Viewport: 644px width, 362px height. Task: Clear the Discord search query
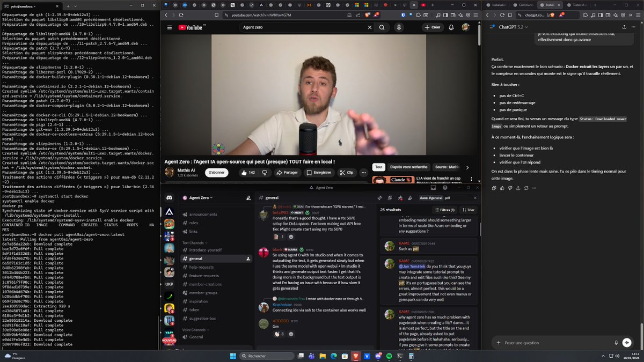click(x=475, y=198)
